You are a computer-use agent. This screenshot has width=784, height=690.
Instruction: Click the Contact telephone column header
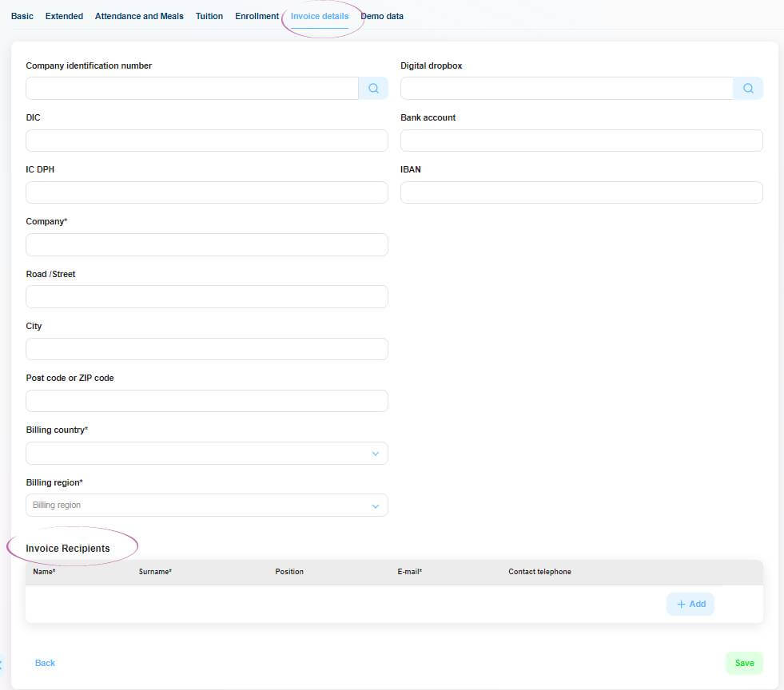coord(539,572)
